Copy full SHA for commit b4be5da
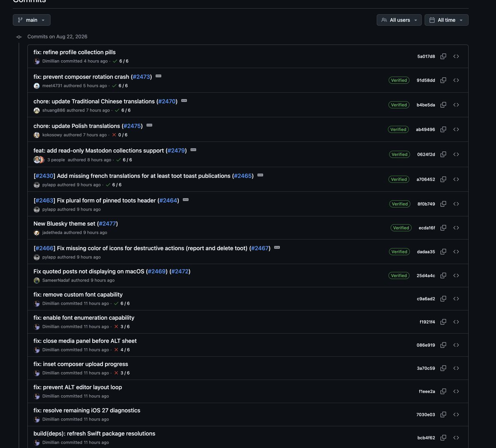Image resolution: width=496 pixels, height=448 pixels. point(443,105)
